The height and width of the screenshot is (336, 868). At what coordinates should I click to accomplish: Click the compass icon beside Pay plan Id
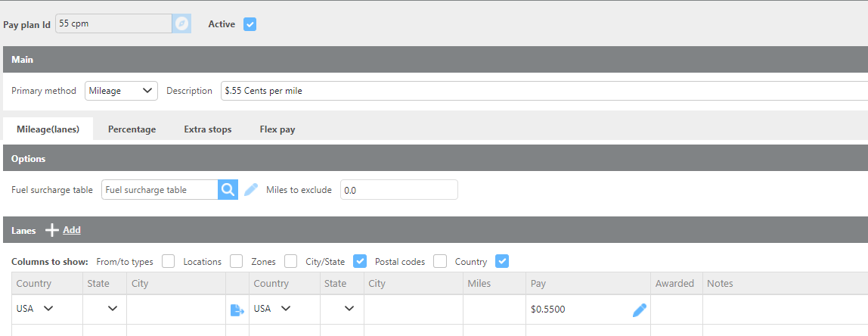point(181,24)
